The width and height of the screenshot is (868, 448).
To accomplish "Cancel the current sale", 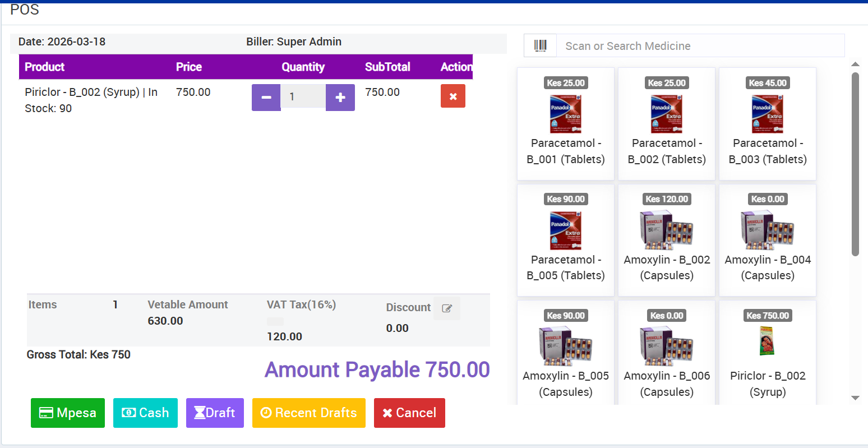I will [x=409, y=413].
